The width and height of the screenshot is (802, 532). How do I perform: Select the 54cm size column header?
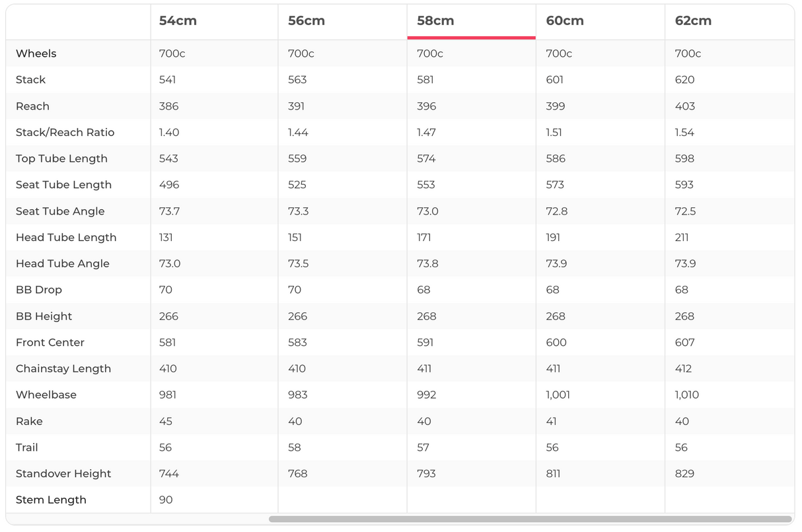178,20
